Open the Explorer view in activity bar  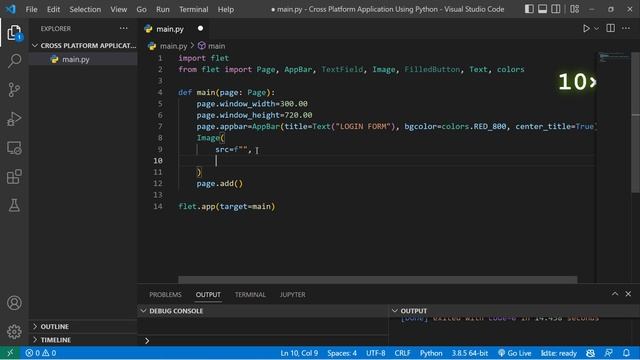pos(14,33)
